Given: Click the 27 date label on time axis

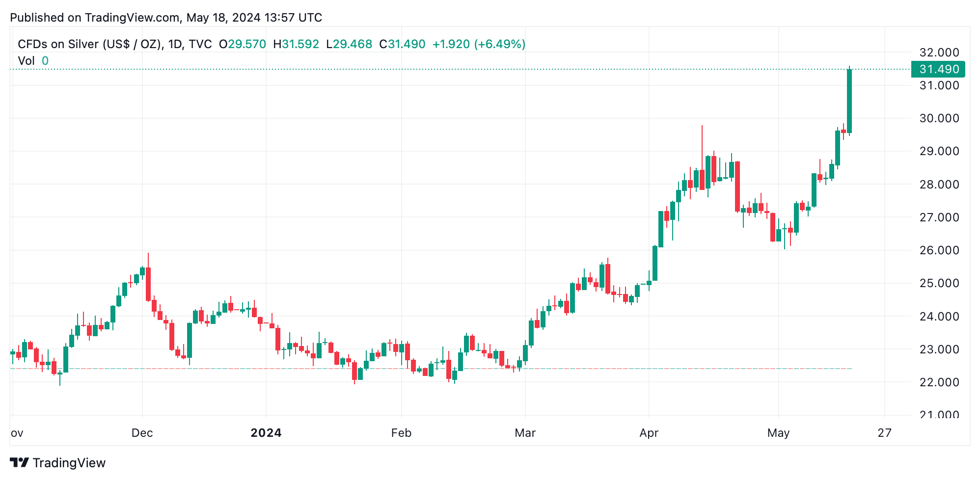Looking at the screenshot, I should [x=884, y=433].
